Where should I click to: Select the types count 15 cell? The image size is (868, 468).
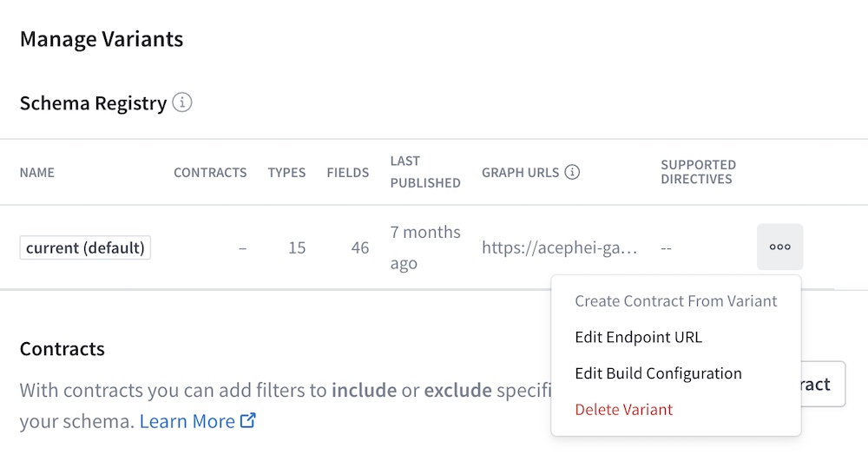coord(297,247)
